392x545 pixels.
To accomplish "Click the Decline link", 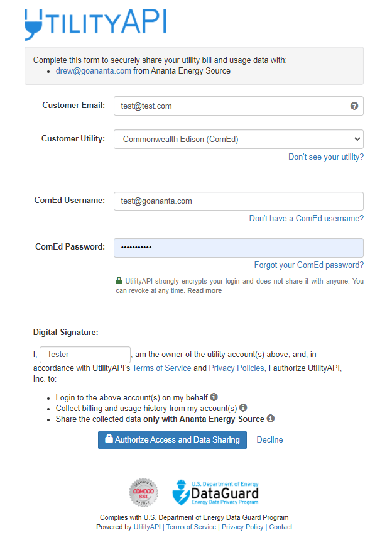I will point(269,439).
